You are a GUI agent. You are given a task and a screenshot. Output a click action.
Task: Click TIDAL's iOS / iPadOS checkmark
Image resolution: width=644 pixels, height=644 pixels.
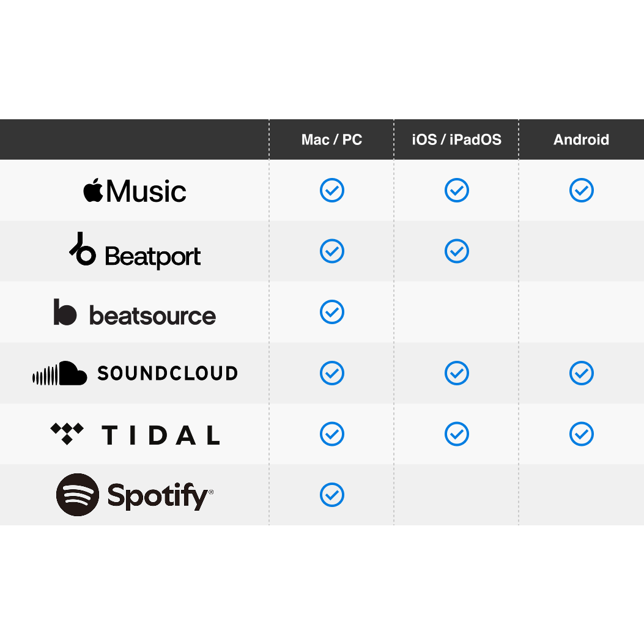tap(457, 434)
